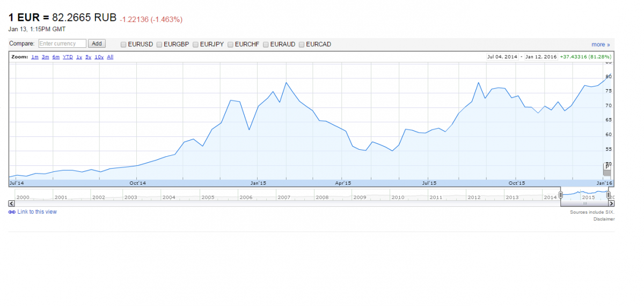Viewport: 644px width, 306px height.
Task: Open the Disclaimer link
Action: 603,219
